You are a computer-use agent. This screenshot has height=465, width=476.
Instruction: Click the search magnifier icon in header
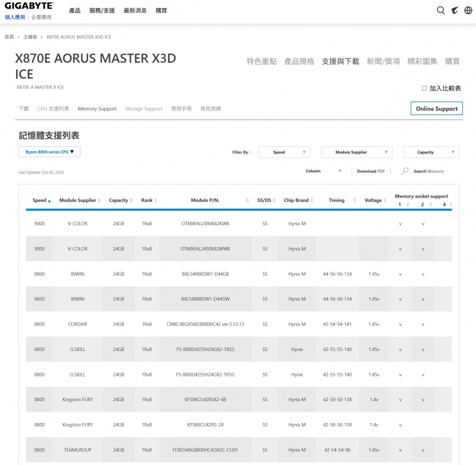[x=441, y=11]
